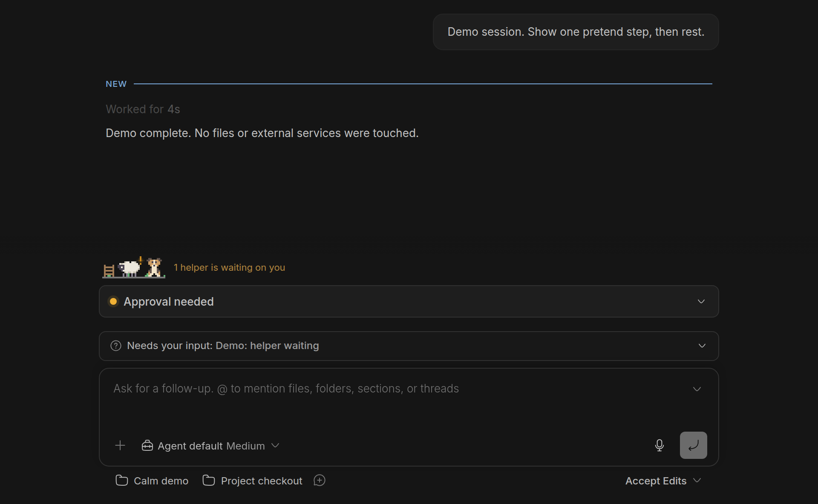Viewport: 818px width, 504px height.
Task: Expand the Approval needed panel chevron
Action: pos(701,301)
